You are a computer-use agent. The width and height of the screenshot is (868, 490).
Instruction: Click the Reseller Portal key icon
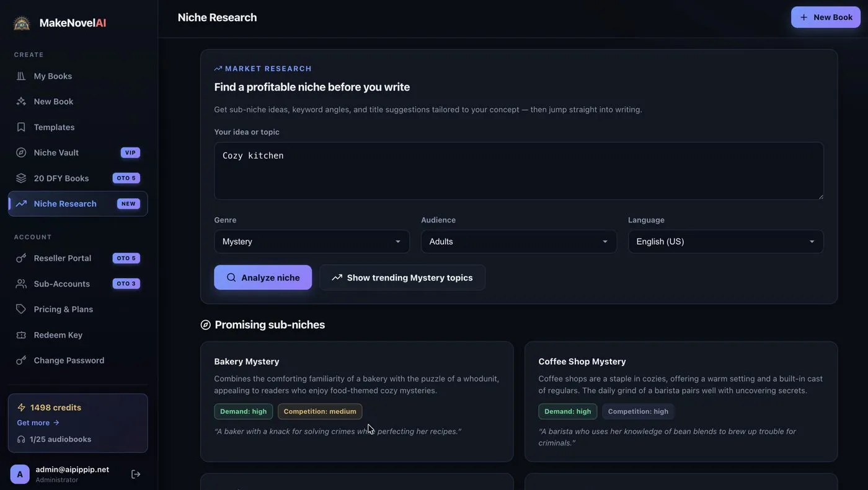[x=21, y=258]
